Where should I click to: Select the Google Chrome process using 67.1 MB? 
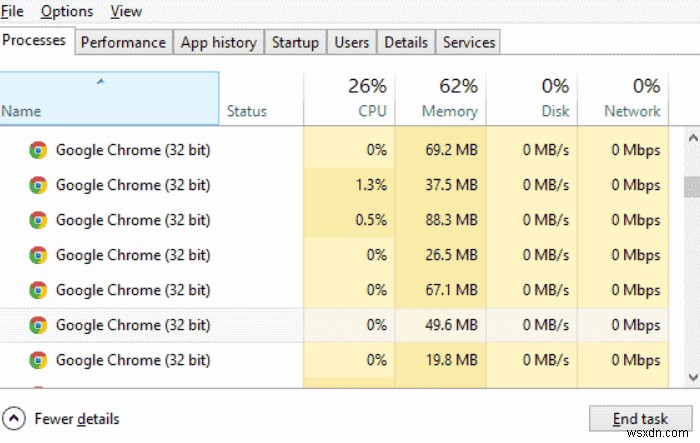(334, 290)
